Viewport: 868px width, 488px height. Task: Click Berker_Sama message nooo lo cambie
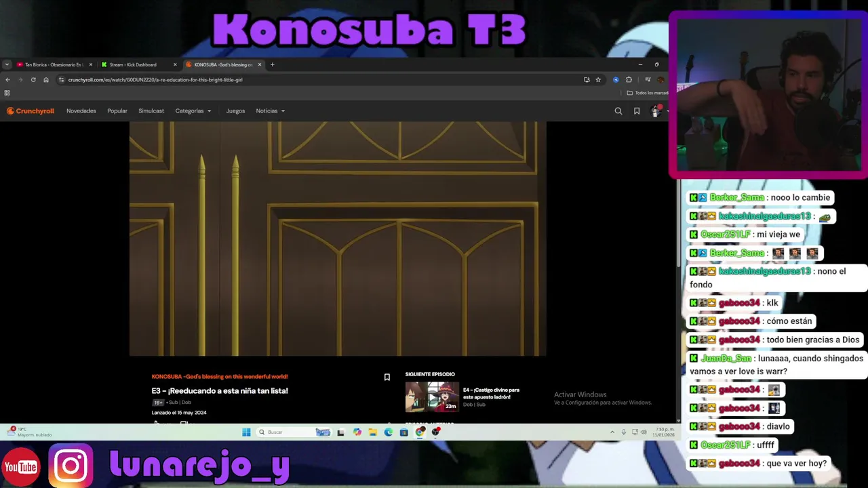pos(761,197)
